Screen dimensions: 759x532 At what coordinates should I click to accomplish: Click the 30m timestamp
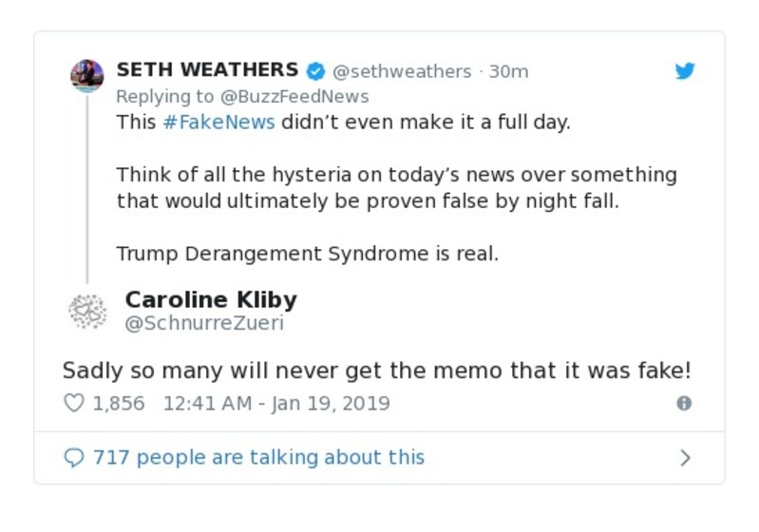click(508, 71)
